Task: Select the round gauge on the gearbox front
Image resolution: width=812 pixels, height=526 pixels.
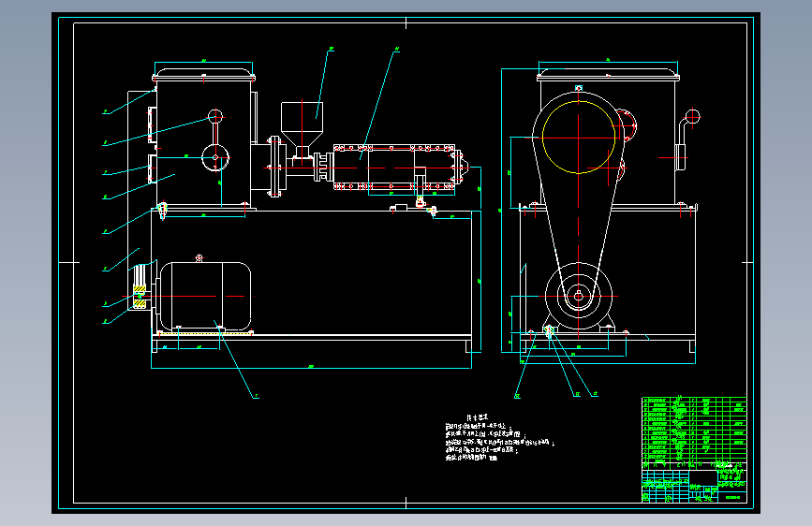Action: coord(214,157)
